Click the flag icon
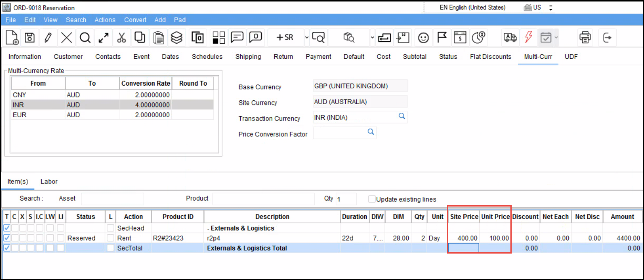The height and width of the screenshot is (280, 644). pyautogui.click(x=442, y=37)
